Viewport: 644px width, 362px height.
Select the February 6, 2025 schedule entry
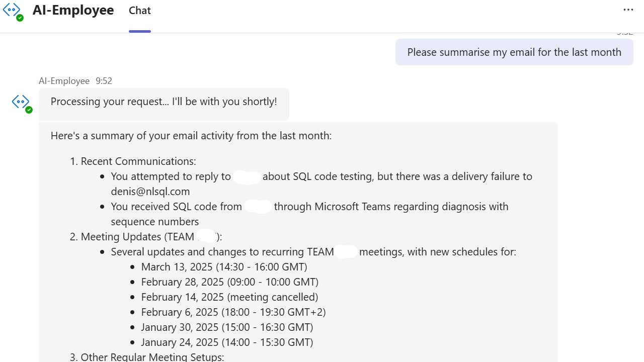[233, 312]
